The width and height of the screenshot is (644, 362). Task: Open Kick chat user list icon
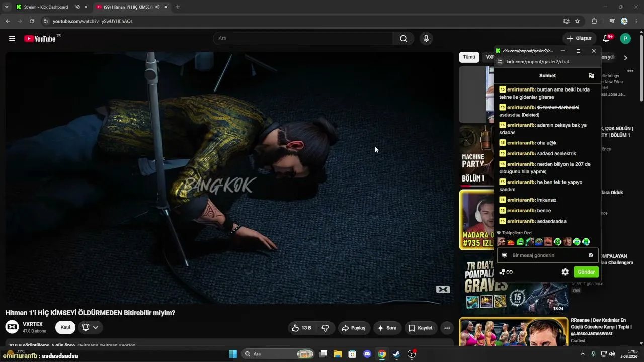(591, 76)
